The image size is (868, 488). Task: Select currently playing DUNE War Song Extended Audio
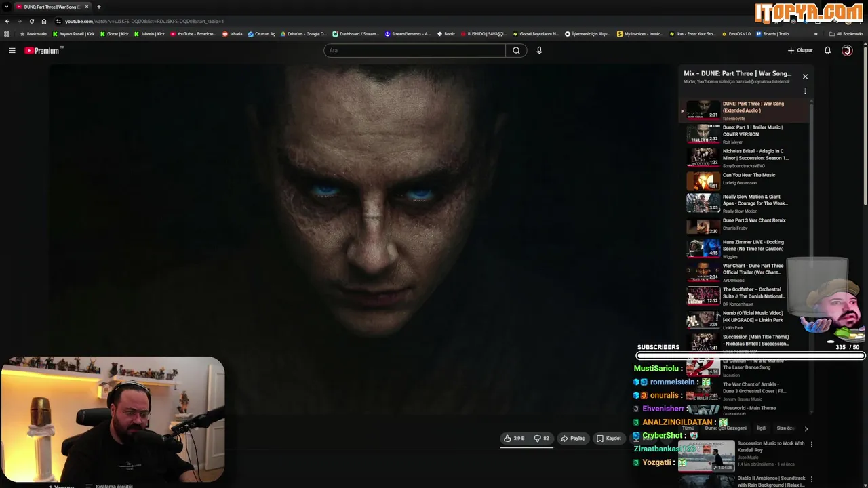745,110
